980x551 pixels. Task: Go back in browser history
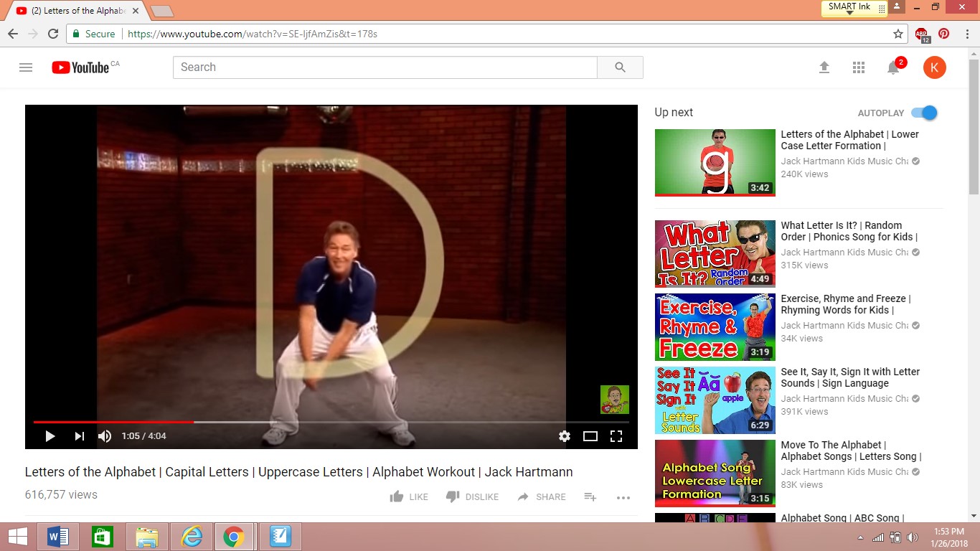click(13, 34)
